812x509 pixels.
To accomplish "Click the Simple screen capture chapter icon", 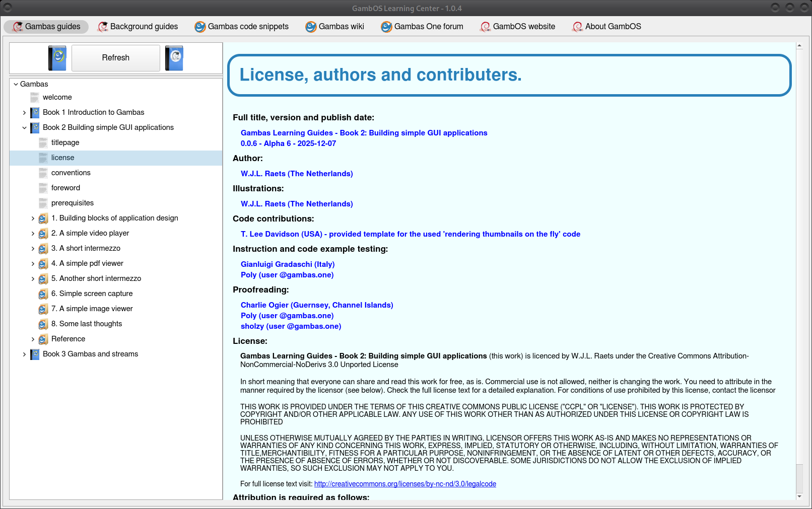I will click(43, 294).
